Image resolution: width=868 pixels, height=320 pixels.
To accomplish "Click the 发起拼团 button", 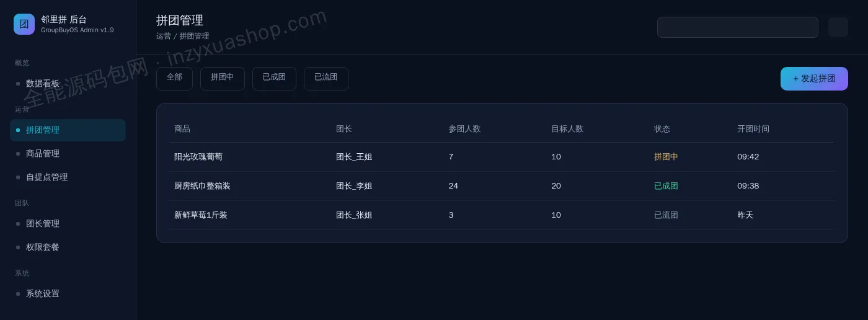I will (814, 79).
